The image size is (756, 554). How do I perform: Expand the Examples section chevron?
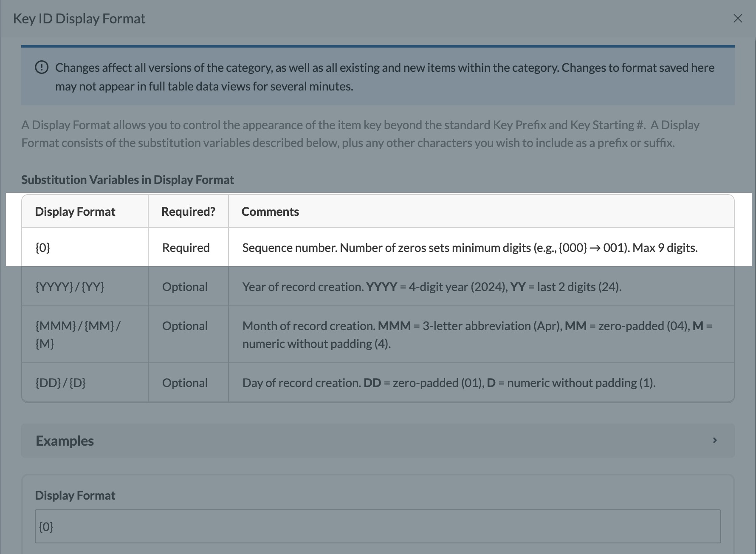coord(715,440)
